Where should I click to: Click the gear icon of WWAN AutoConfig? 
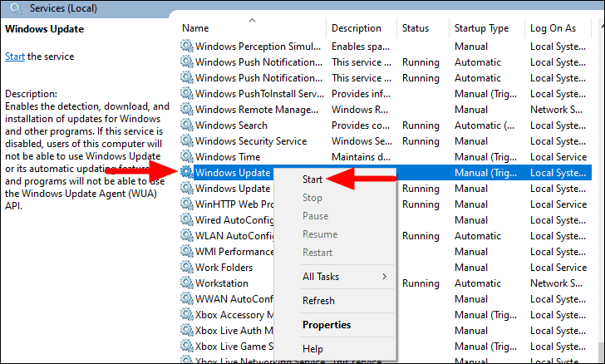(187, 299)
